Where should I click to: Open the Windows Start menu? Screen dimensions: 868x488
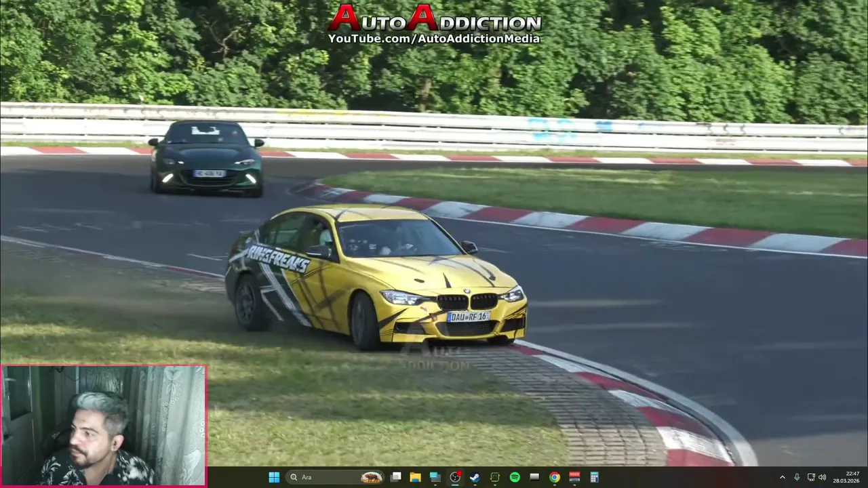click(274, 477)
